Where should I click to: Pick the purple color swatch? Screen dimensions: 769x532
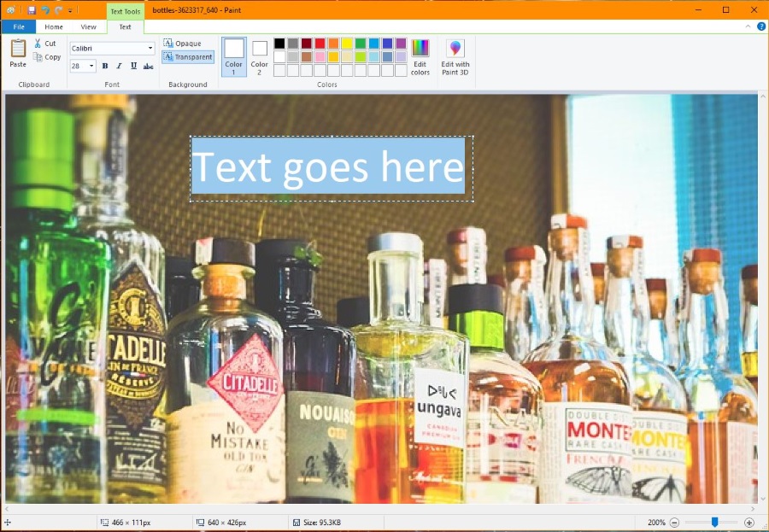[401, 44]
